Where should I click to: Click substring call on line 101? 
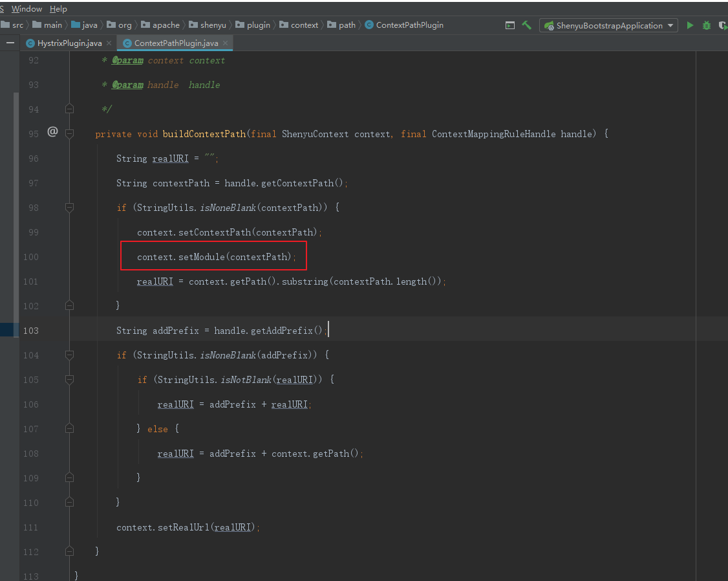[x=305, y=281]
